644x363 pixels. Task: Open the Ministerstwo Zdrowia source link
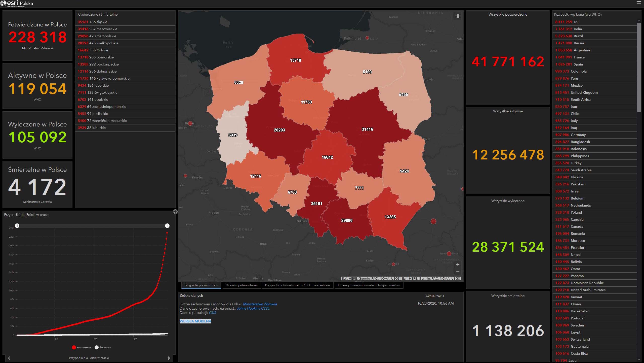pos(260,304)
